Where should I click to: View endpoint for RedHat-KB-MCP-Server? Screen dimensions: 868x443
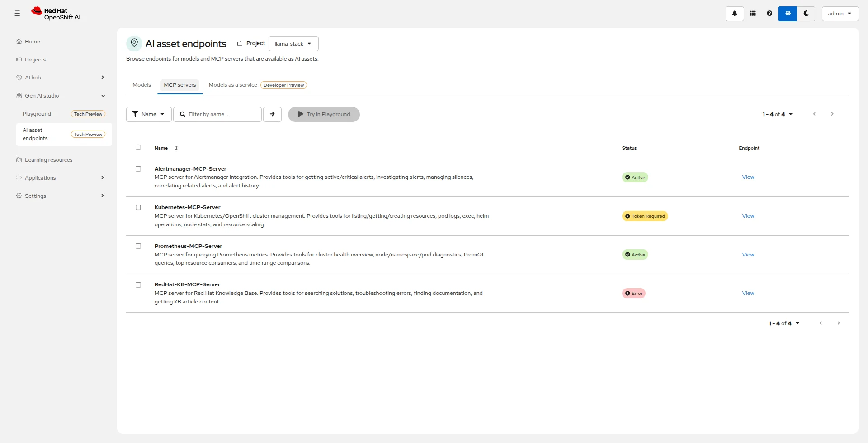click(748, 293)
